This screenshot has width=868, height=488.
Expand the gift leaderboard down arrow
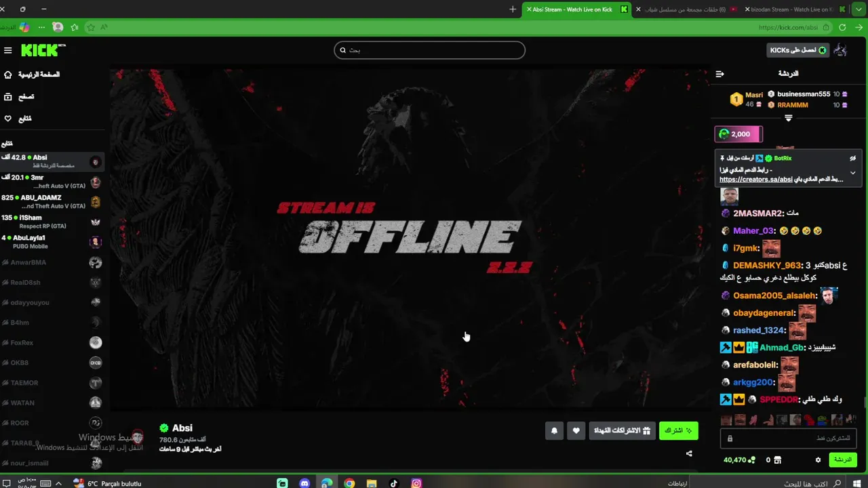tap(788, 119)
